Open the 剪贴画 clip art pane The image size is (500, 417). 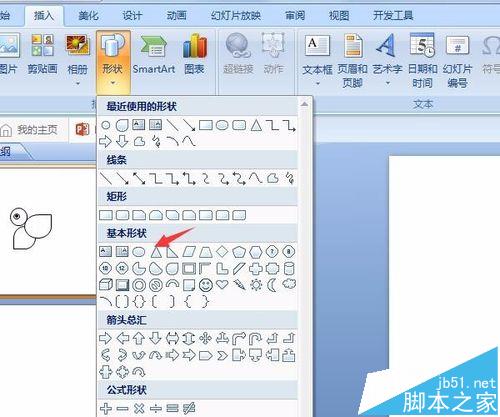(x=42, y=55)
